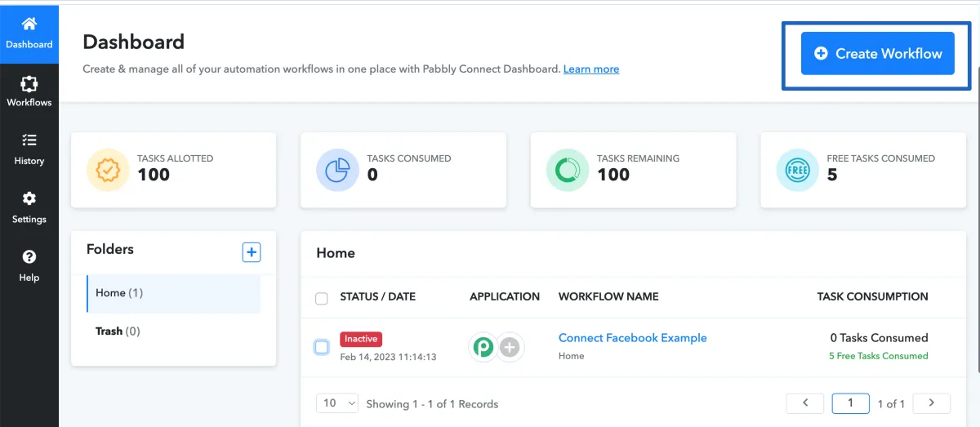980x427 pixels.
Task: Click the green Pabbly application icon
Action: 483,347
